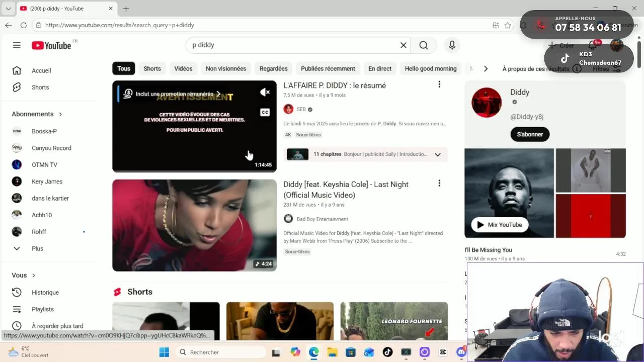Viewport: 644px width, 362px height.
Task: Toggle subtitles CC on the preview
Action: [x=265, y=112]
